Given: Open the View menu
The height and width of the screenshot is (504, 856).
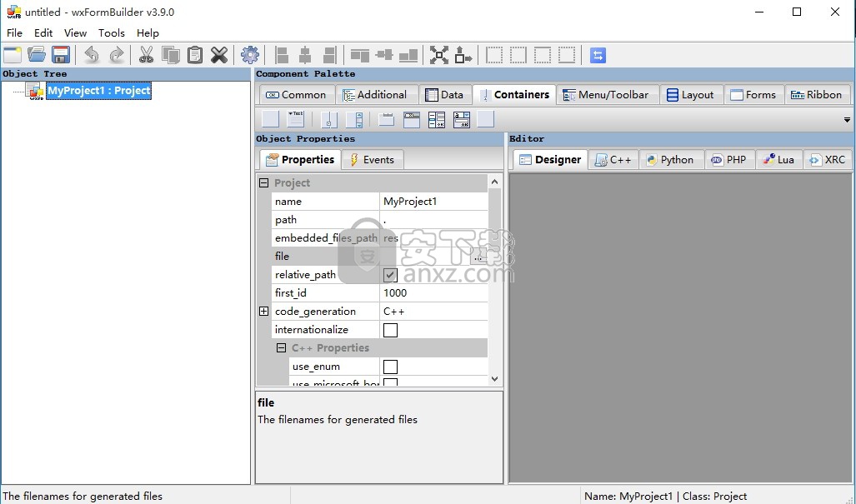Looking at the screenshot, I should pos(75,32).
